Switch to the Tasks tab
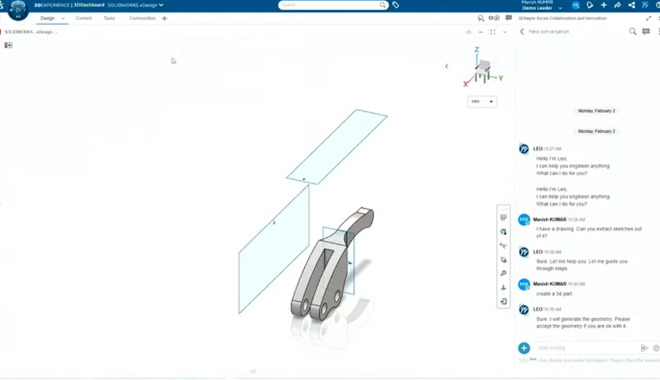 click(109, 18)
